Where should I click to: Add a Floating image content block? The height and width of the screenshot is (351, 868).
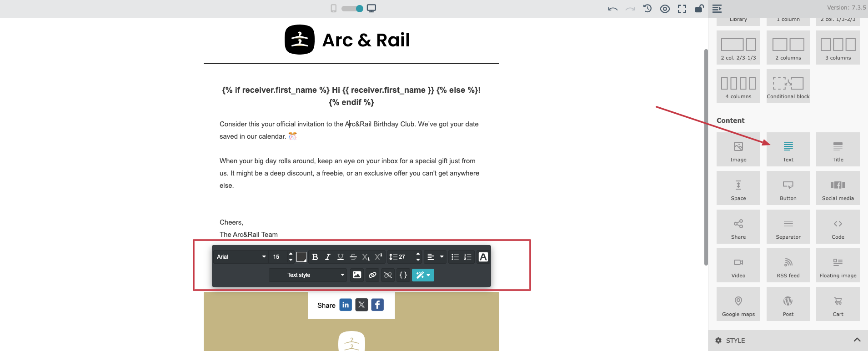838,265
